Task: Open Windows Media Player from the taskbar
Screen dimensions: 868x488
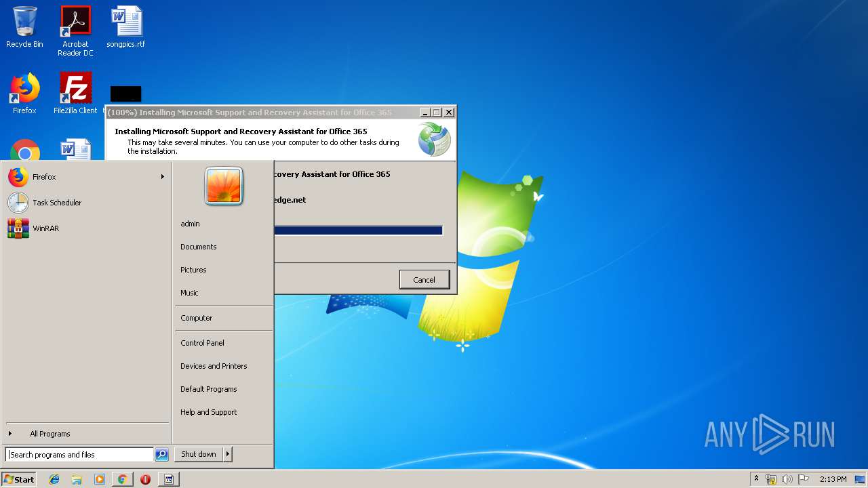Action: click(100, 479)
